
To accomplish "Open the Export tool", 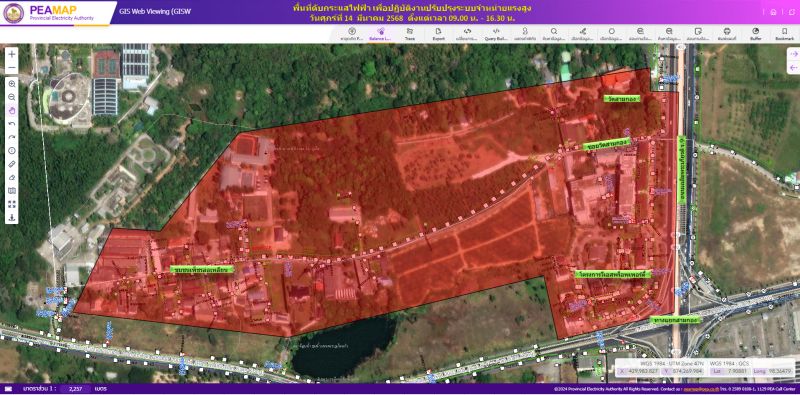I will [438, 34].
